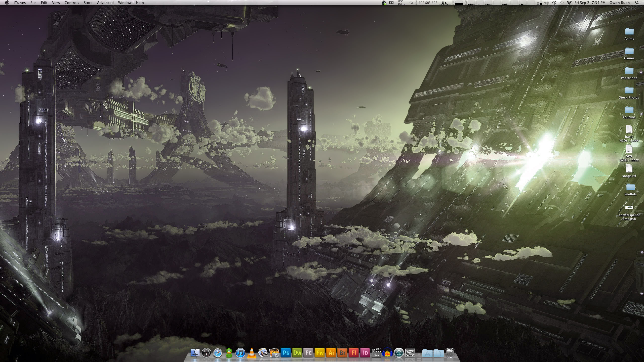Open the Controls menu
Viewport: 644px width, 362px height.
pos(72,3)
